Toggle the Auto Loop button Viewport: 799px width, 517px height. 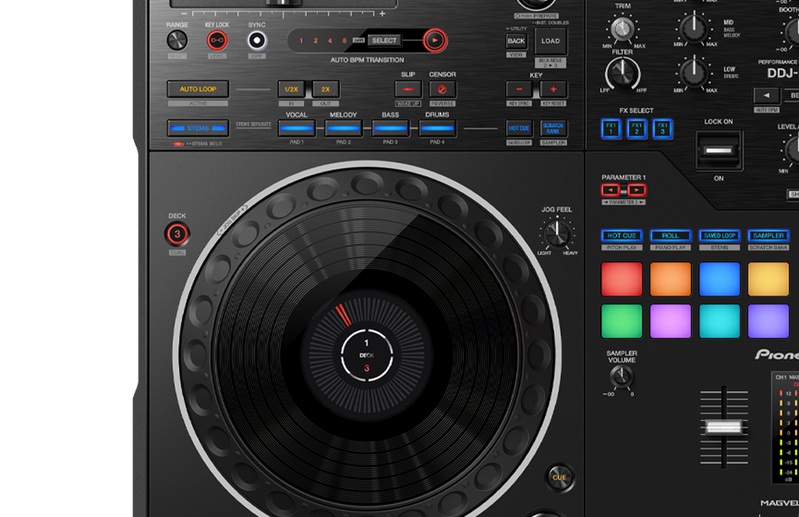coord(197,89)
